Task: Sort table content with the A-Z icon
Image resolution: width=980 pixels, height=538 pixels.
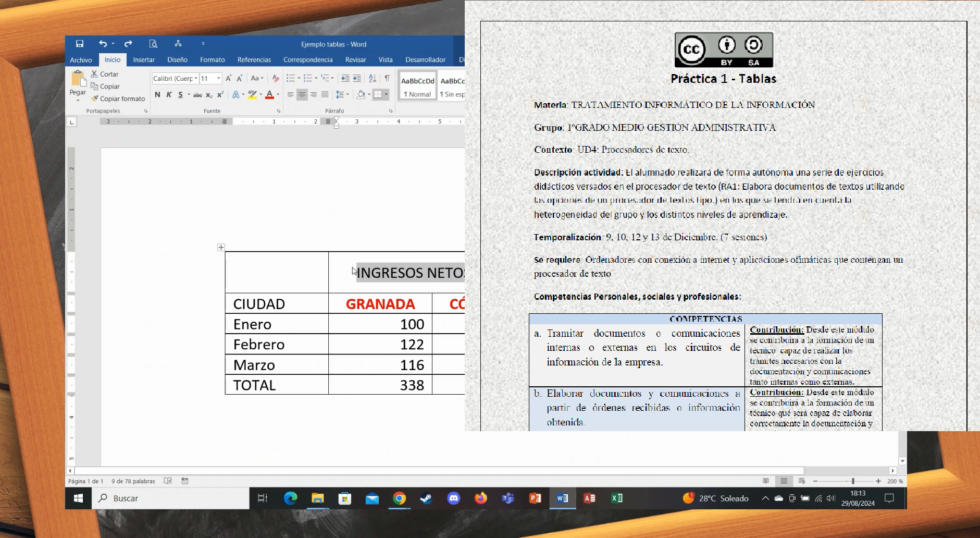Action: [x=372, y=78]
